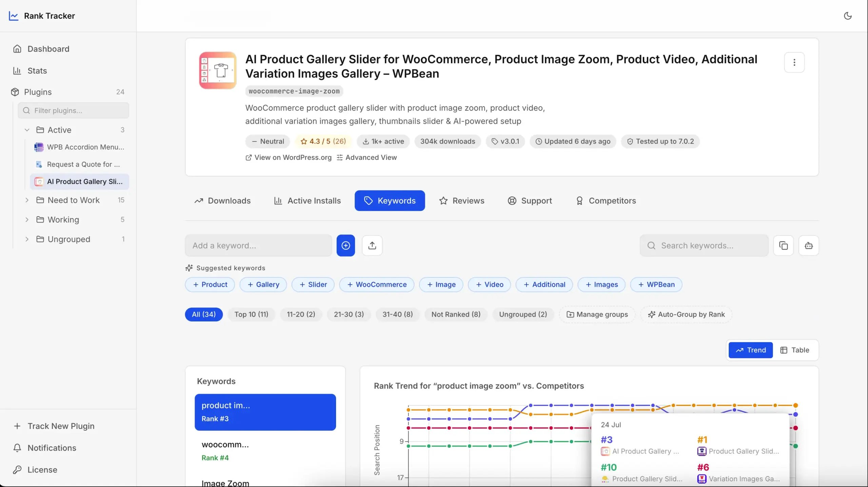
Task: Switch to the Competitors tab
Action: coord(606,201)
